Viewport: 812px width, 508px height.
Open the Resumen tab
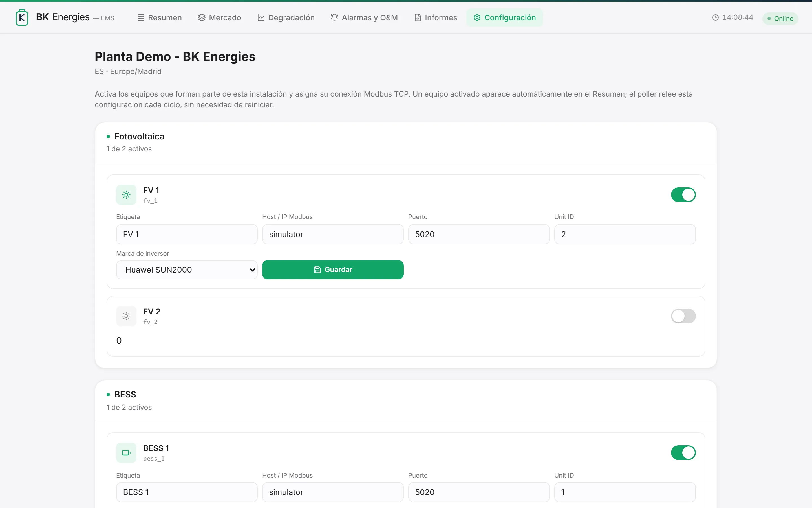tap(160, 17)
